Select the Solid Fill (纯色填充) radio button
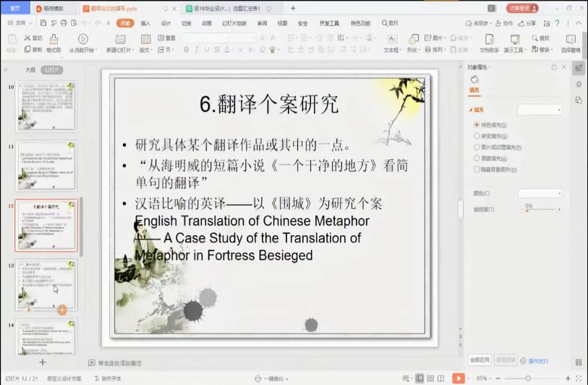Viewport: 588px width, 385px height. tap(476, 125)
